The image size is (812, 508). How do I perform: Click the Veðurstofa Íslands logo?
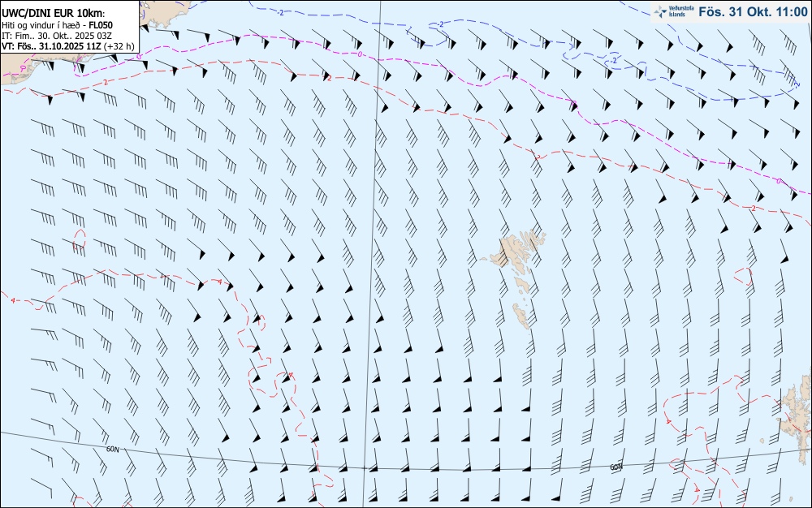674,11
